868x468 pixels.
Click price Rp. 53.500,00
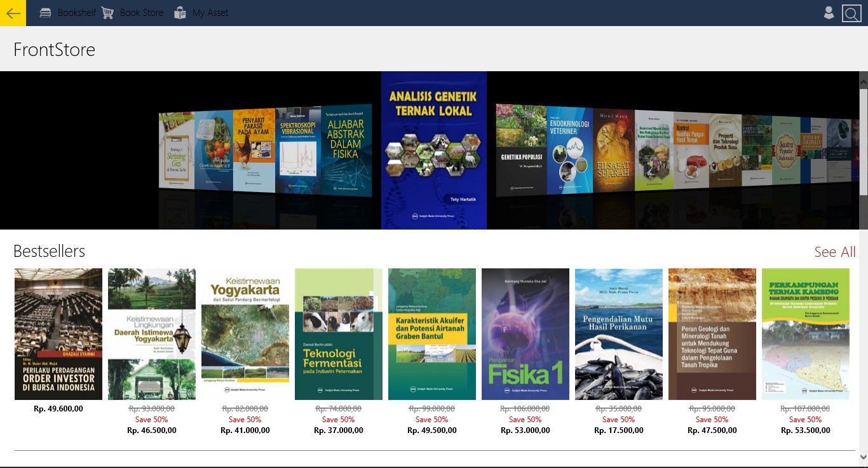tap(806, 430)
